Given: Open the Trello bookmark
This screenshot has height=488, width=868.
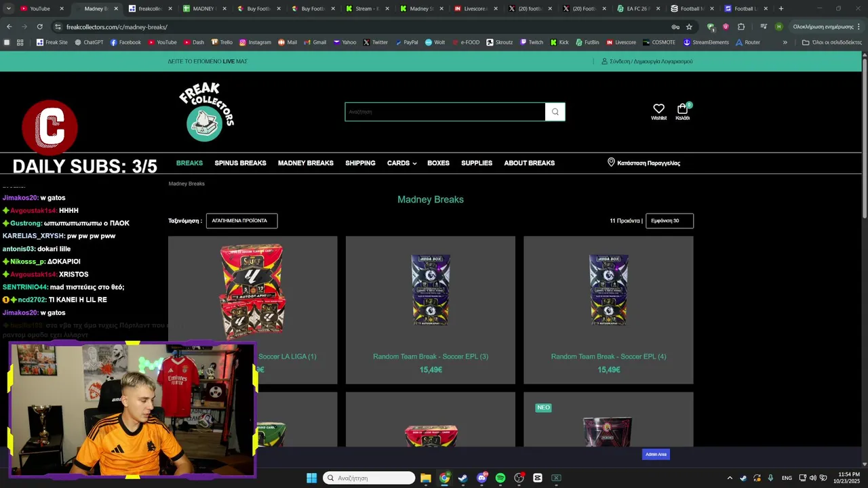Looking at the screenshot, I should (x=222, y=42).
